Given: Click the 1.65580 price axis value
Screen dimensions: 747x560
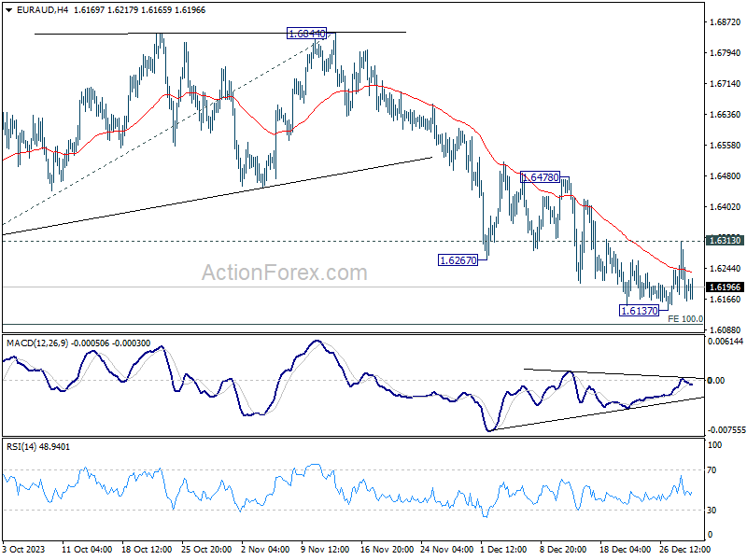Looking at the screenshot, I should click(726, 146).
